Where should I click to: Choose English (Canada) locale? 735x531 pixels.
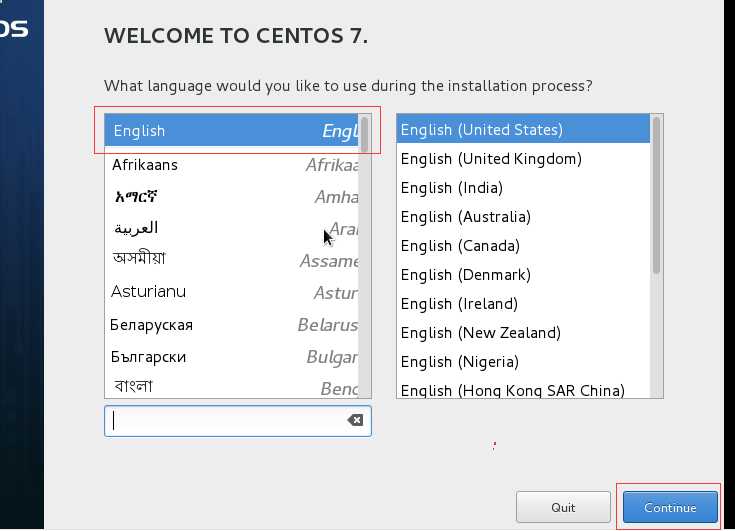(x=523, y=246)
